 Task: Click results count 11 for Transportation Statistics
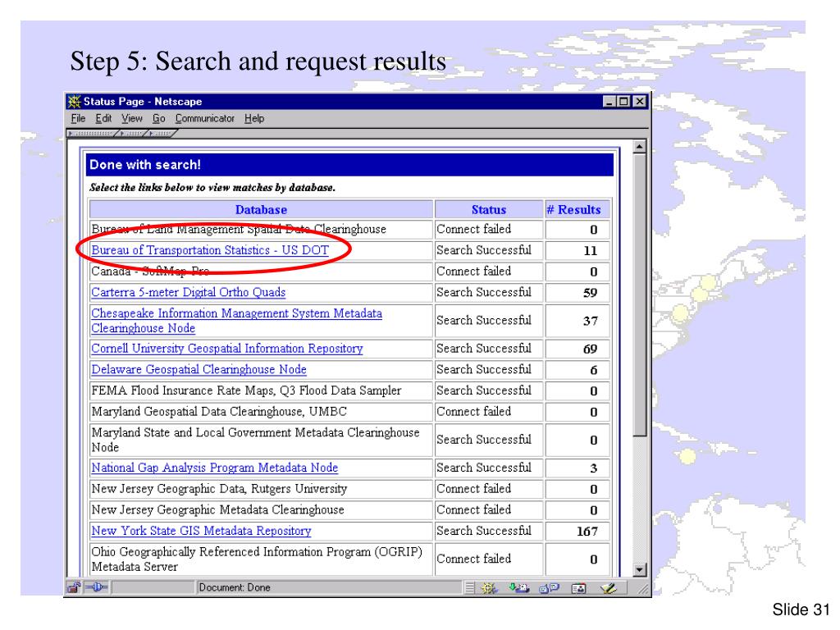(x=591, y=251)
